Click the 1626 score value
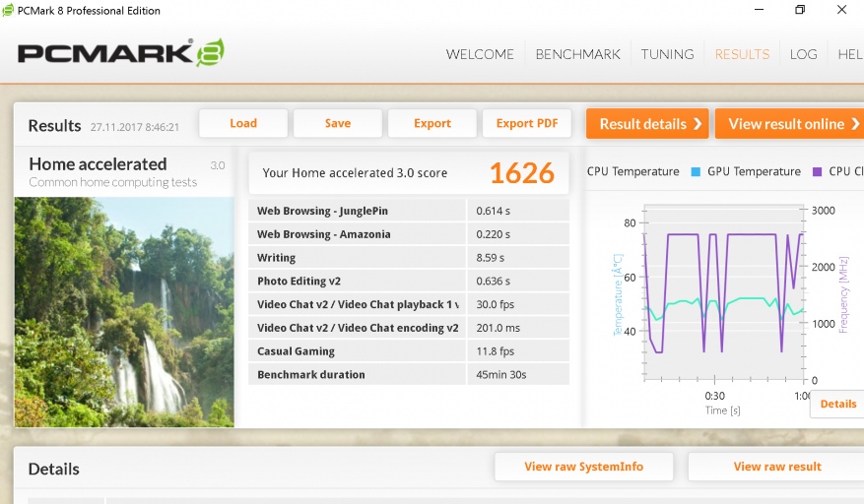This screenshot has width=864, height=504. [x=522, y=173]
